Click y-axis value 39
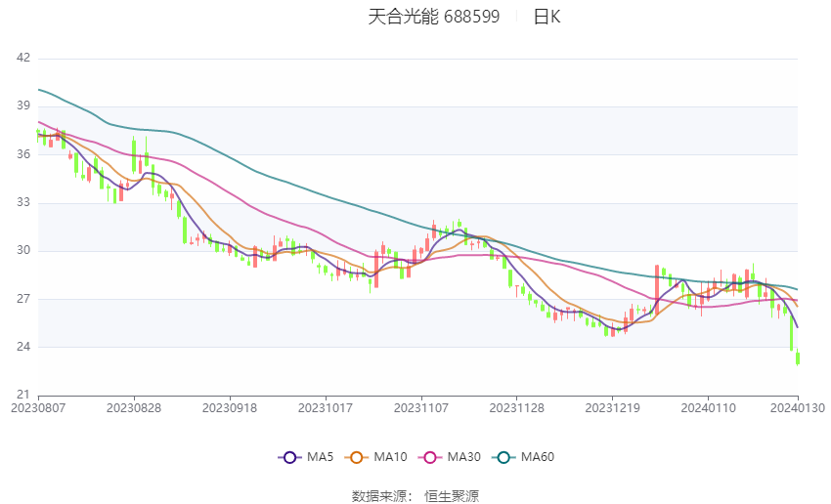 click(x=23, y=105)
